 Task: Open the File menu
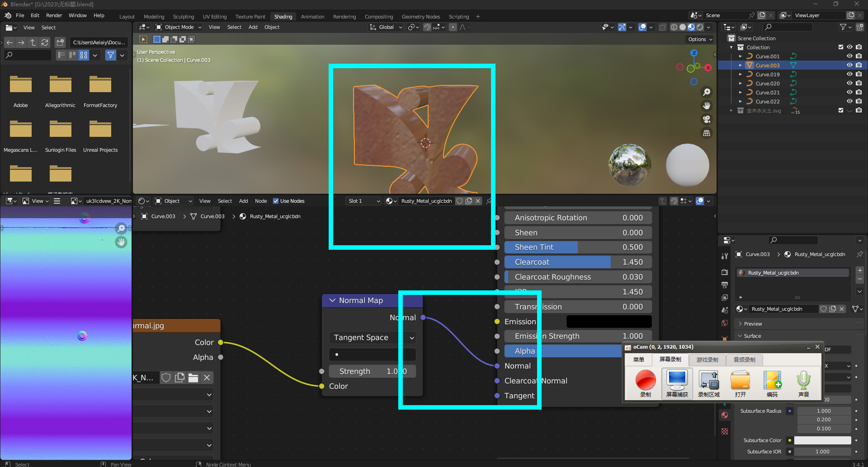tap(20, 15)
